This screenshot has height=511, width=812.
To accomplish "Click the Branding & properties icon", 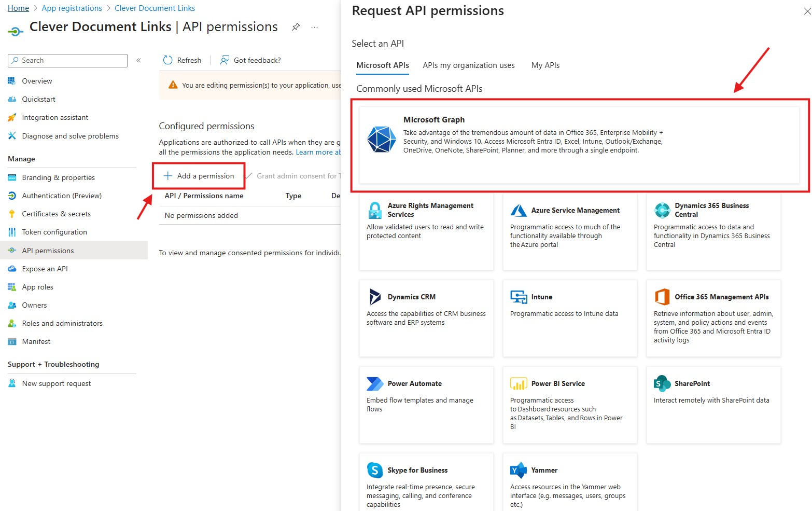I will click(12, 177).
